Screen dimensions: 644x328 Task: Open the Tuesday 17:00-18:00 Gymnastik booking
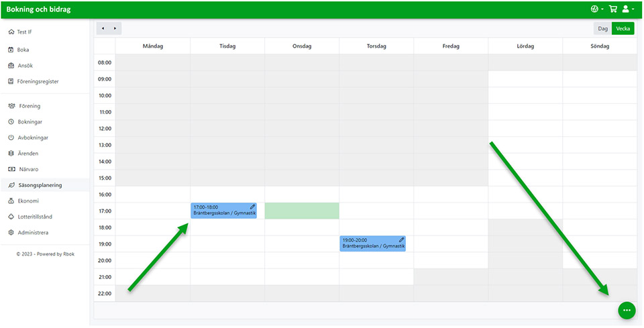224,211
